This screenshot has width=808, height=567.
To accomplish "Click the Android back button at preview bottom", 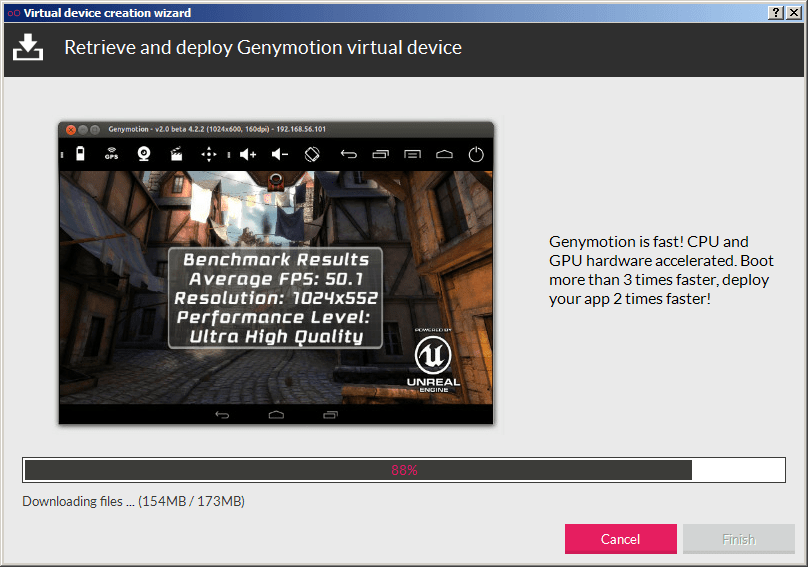I will (222, 414).
